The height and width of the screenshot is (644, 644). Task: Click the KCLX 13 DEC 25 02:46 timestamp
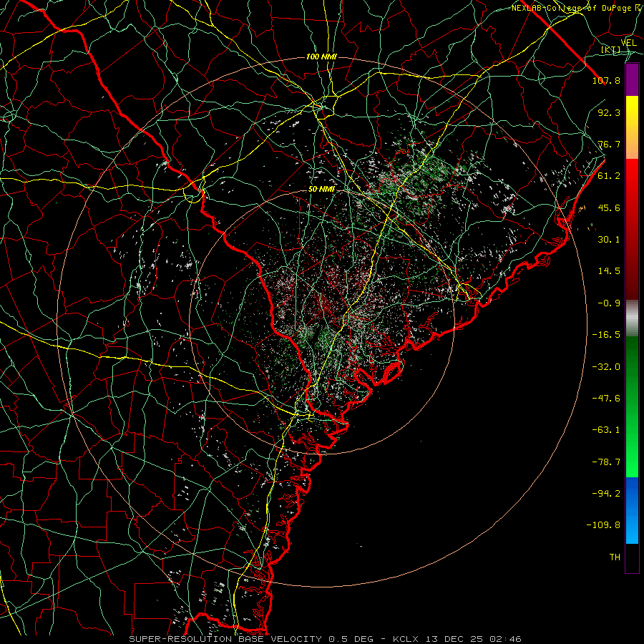pyautogui.click(x=457, y=639)
